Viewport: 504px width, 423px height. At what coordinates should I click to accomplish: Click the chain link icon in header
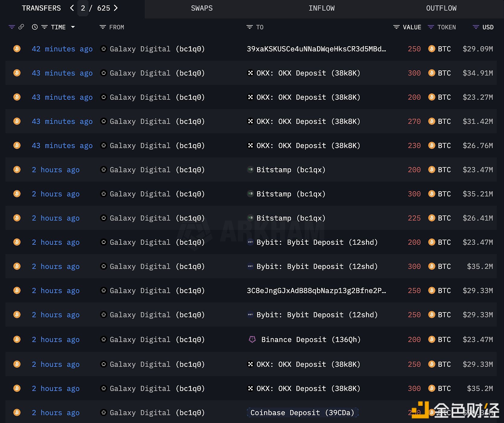[x=21, y=27]
